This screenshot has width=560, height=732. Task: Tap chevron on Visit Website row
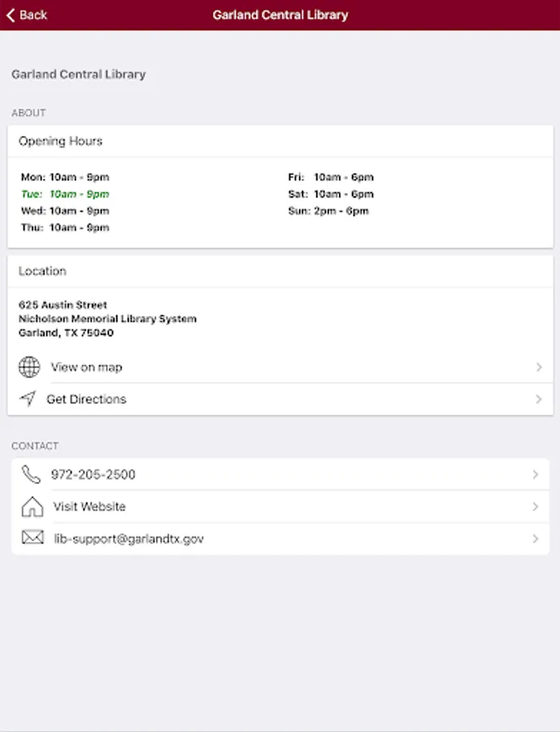[535, 507]
